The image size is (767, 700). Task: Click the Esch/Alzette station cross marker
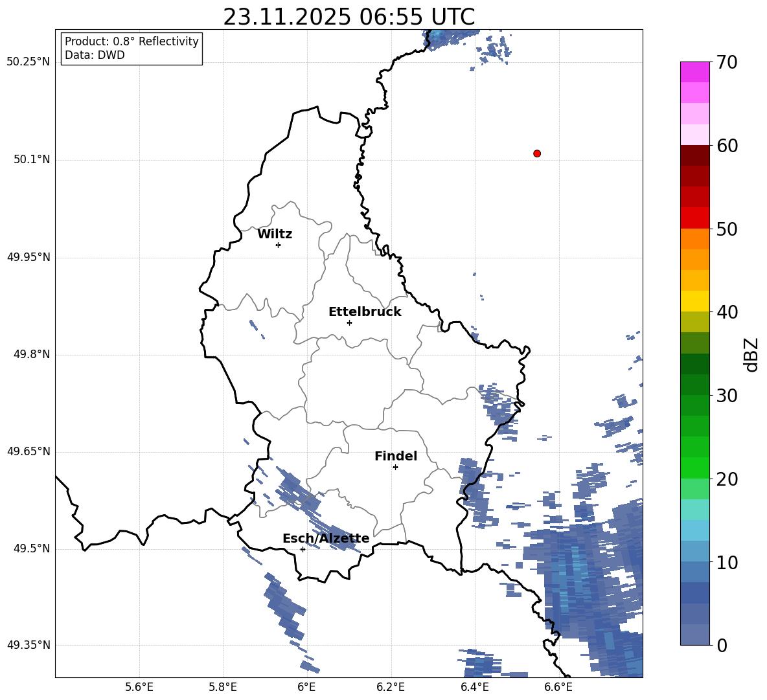(303, 549)
